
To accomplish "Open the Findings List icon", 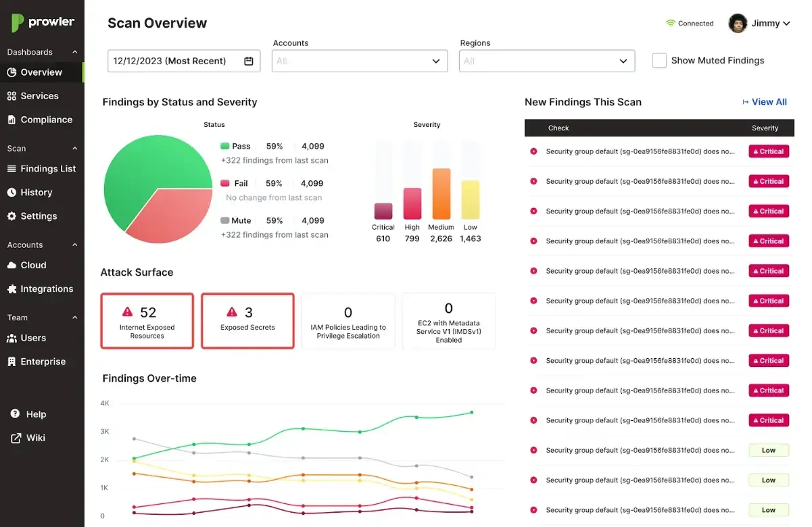I will [11, 169].
